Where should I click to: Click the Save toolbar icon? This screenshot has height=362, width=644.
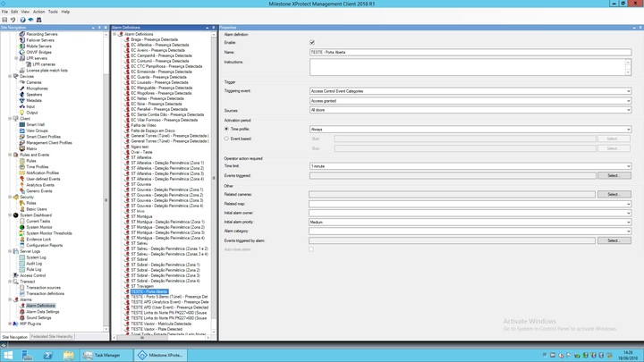pyautogui.click(x=5, y=20)
